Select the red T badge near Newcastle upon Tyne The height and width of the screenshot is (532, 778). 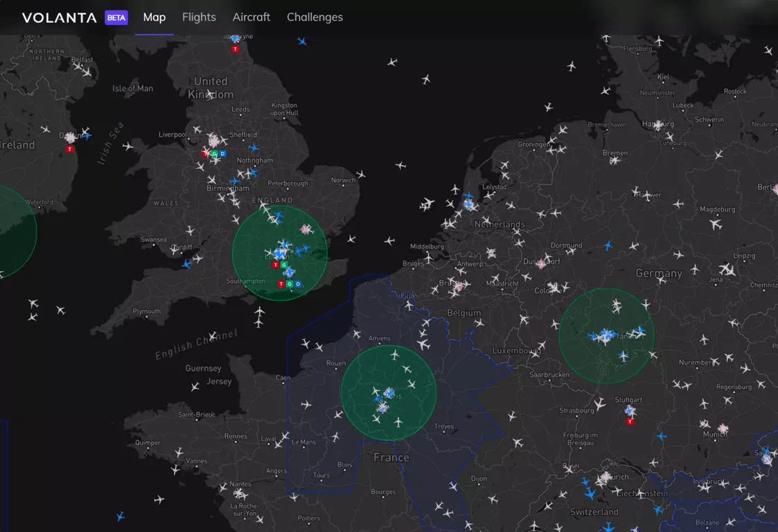pyautogui.click(x=235, y=49)
